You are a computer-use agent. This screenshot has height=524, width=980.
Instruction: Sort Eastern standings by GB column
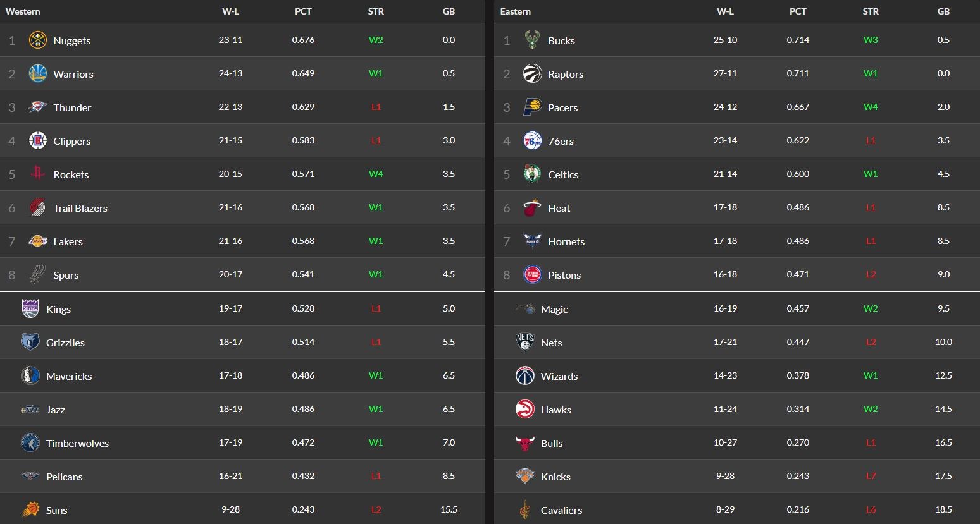pos(943,11)
